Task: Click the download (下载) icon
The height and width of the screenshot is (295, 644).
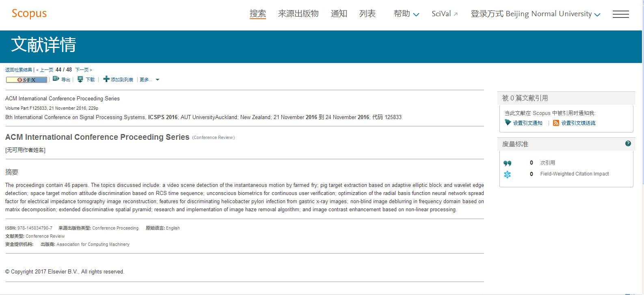Action: pyautogui.click(x=80, y=79)
